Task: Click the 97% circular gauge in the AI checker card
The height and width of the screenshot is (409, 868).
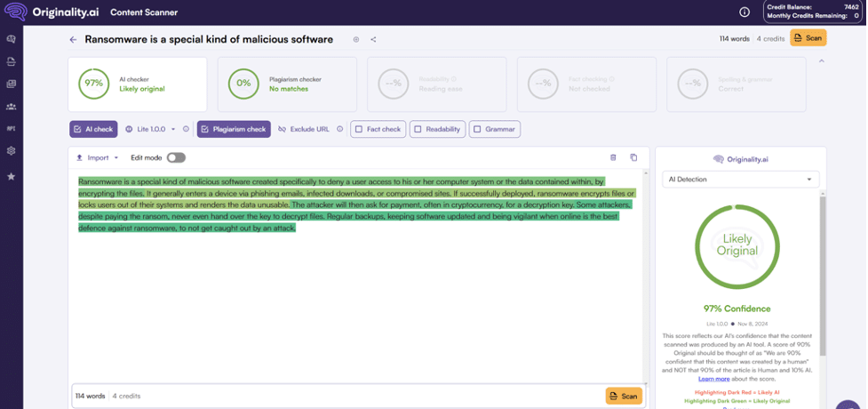Action: click(93, 84)
